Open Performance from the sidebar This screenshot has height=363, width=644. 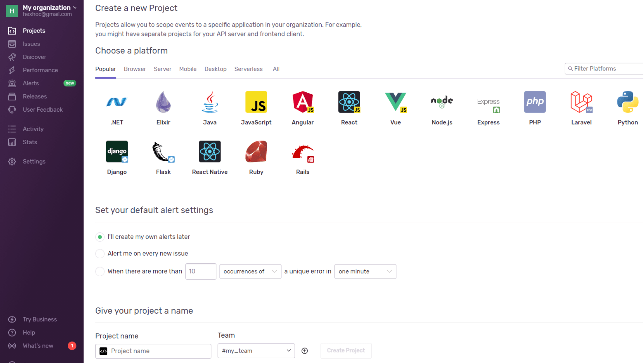[40, 70]
